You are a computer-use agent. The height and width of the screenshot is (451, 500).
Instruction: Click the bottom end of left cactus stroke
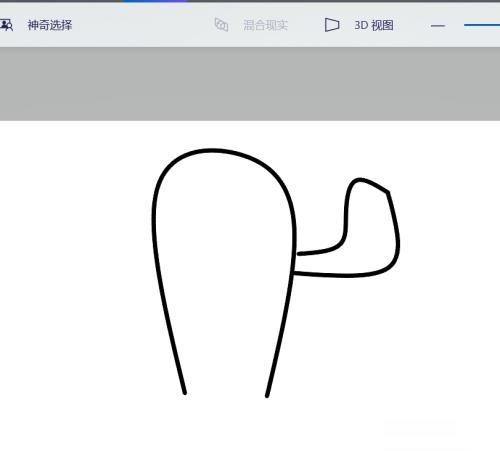point(185,393)
